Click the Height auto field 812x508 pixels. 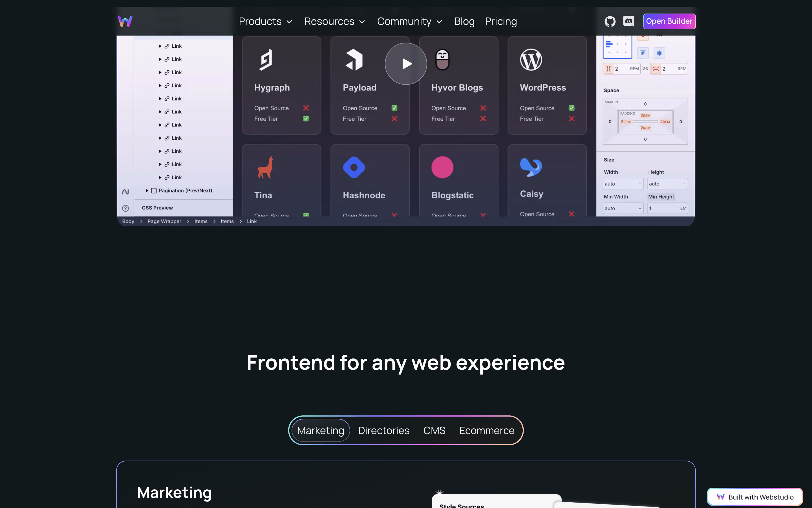click(x=667, y=184)
